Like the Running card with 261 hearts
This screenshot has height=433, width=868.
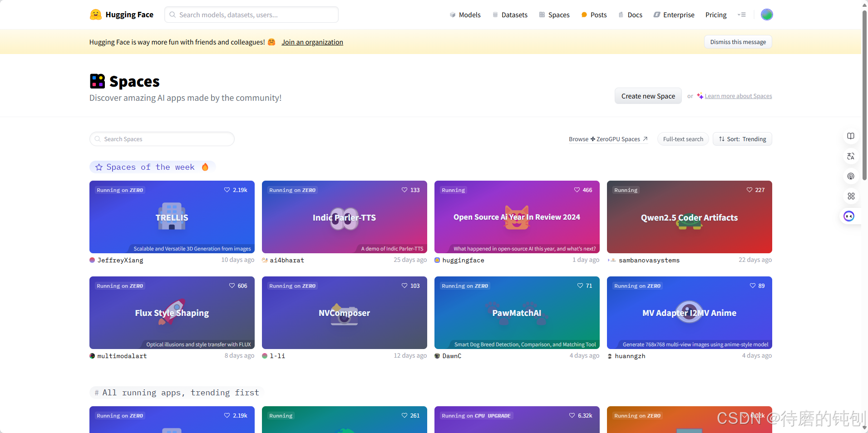pyautogui.click(x=404, y=416)
